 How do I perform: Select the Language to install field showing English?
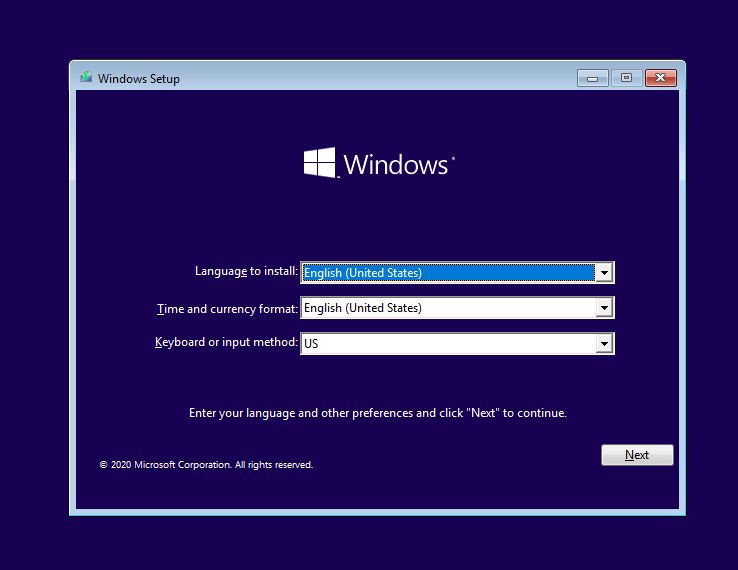pyautogui.click(x=457, y=273)
